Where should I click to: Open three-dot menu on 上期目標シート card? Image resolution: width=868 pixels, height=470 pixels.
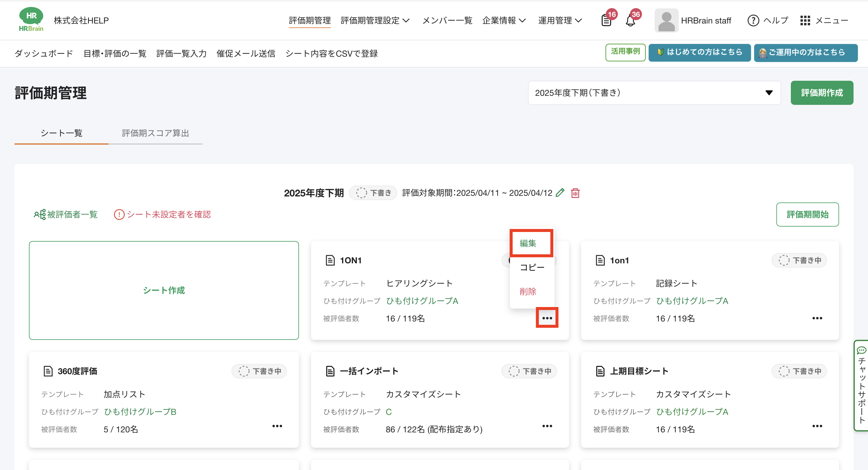coord(817,426)
